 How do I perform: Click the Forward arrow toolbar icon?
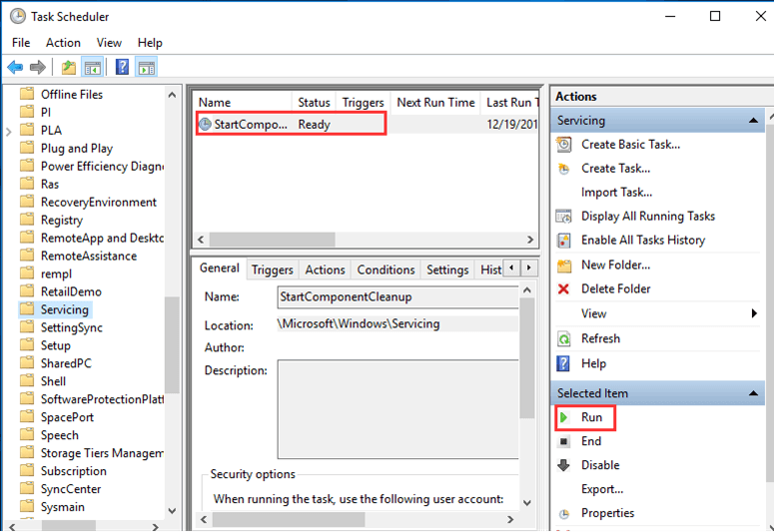pyautogui.click(x=38, y=67)
